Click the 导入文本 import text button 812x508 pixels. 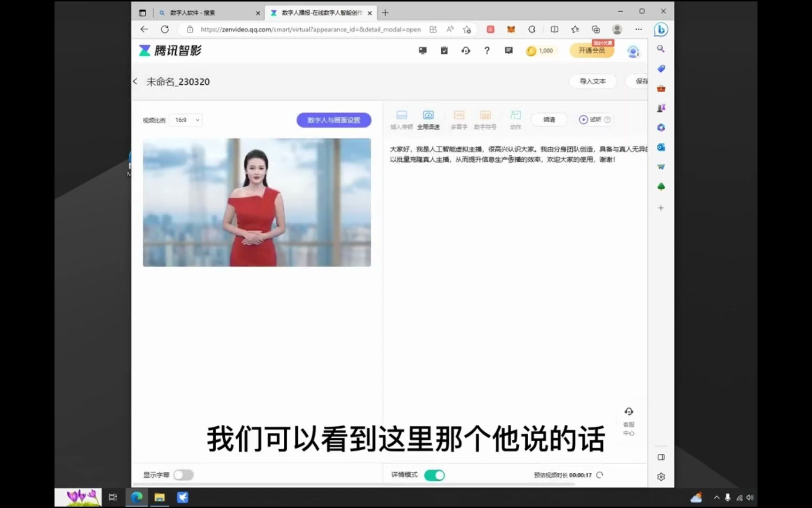pos(593,81)
